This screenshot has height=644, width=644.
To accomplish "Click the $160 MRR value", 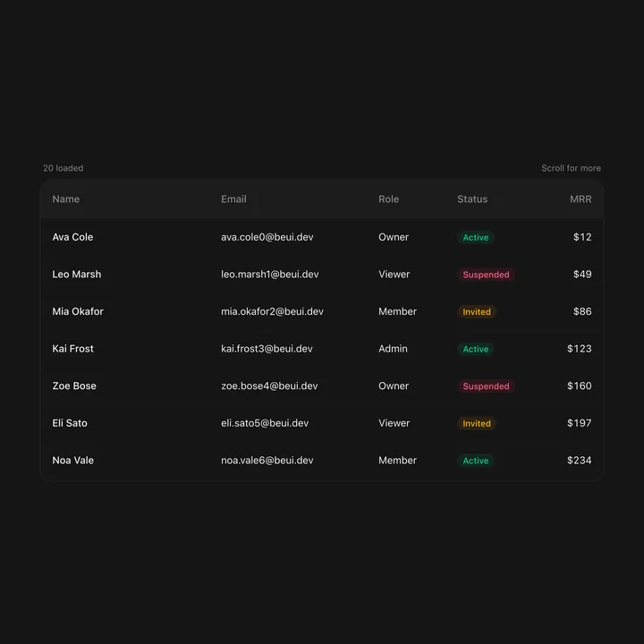I will 579,386.
